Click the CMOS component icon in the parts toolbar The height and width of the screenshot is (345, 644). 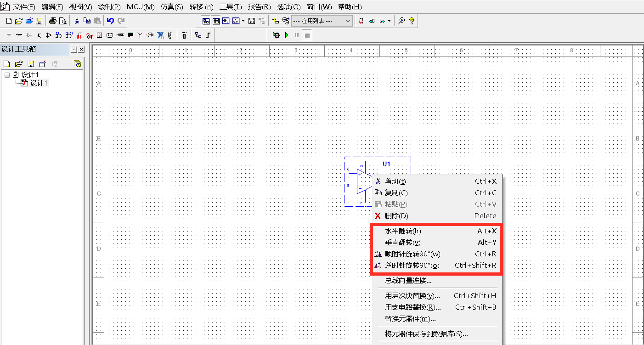[x=68, y=35]
